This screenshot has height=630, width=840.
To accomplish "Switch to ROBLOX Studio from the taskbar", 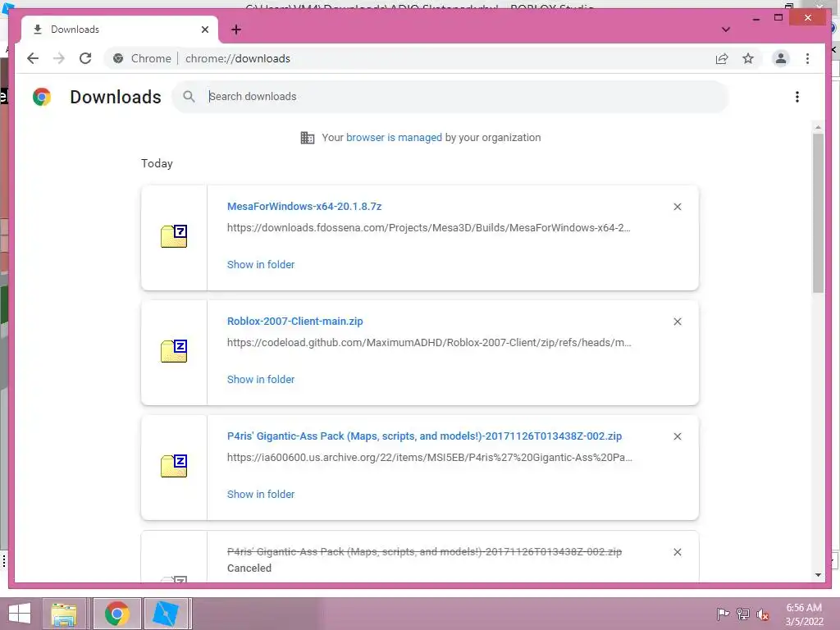I will pyautogui.click(x=166, y=614).
